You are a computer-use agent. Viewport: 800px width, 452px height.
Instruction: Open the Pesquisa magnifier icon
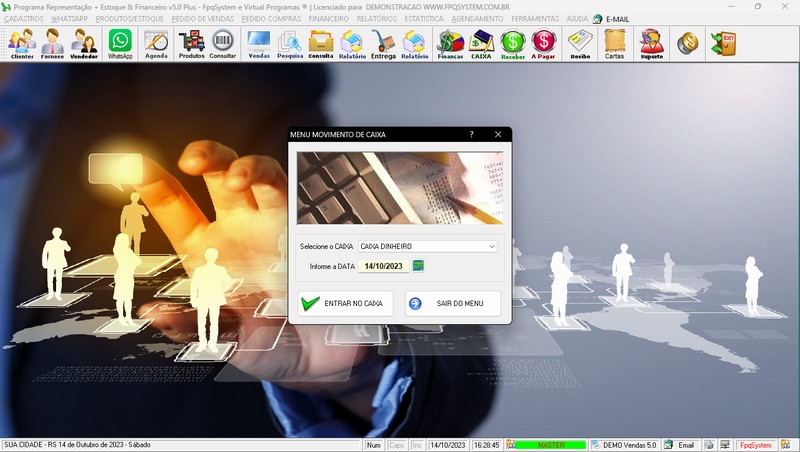(x=290, y=44)
